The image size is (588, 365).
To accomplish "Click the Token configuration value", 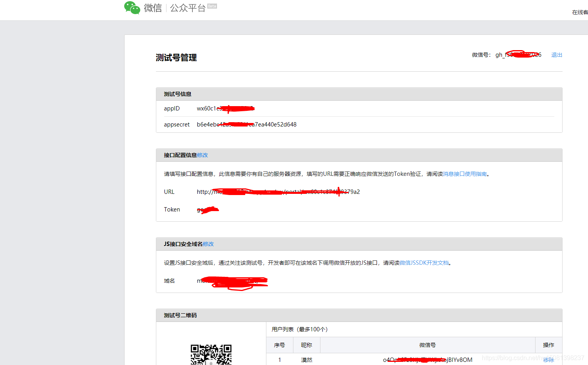I will tap(208, 209).
